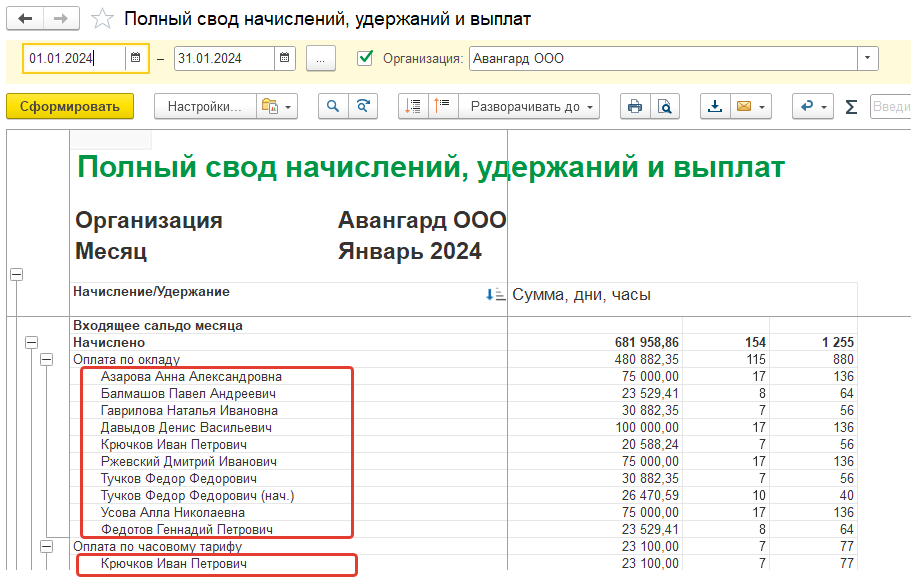
Task: Open the blue arrow link dropdown
Action: point(813,106)
